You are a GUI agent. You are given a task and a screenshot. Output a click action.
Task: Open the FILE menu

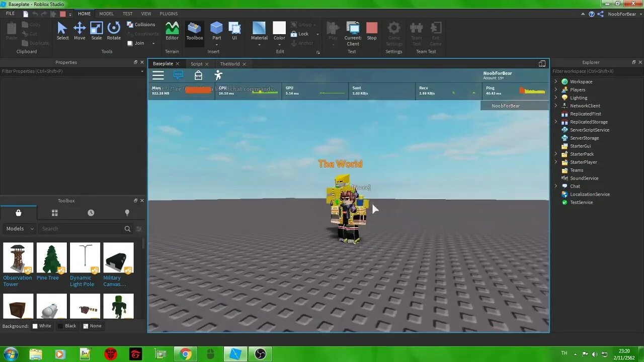pos(10,14)
